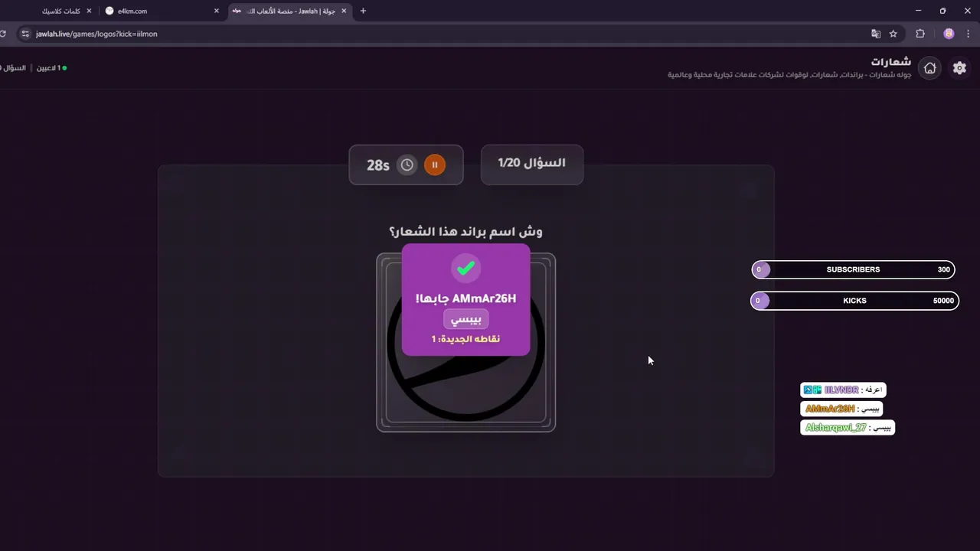980x551 pixels.
Task: Click the AMmAr26H chat message
Action: tap(841, 409)
